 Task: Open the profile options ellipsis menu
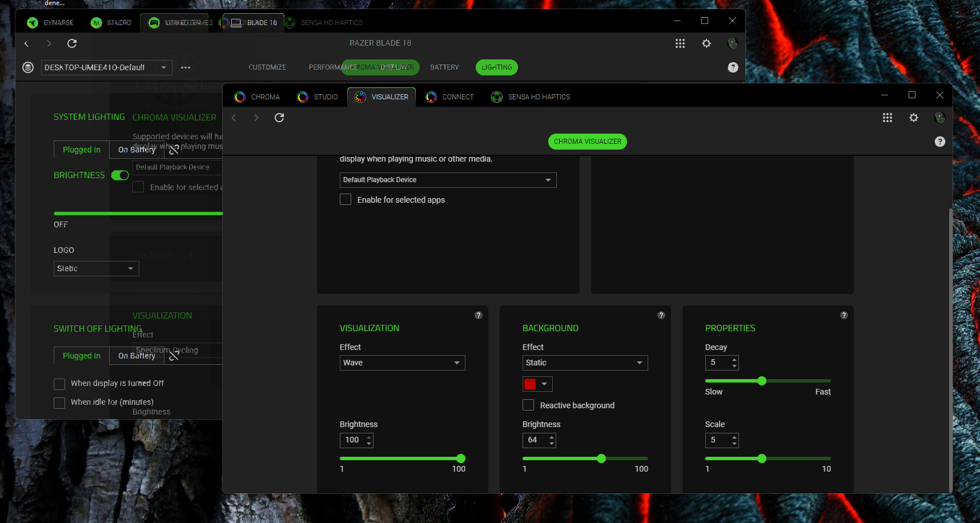click(186, 67)
